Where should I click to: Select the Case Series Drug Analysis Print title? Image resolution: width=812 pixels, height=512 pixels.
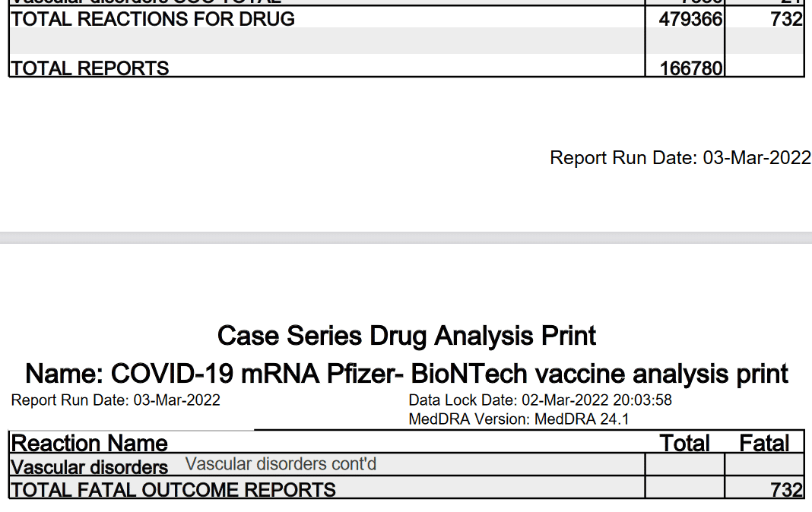click(x=406, y=335)
